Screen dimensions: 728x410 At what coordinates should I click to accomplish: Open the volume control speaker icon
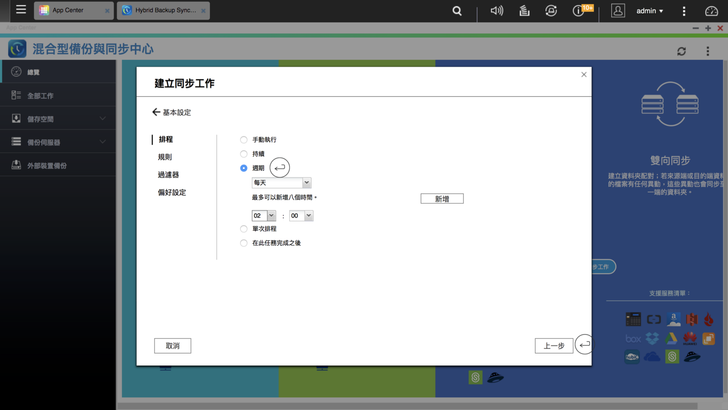click(497, 10)
